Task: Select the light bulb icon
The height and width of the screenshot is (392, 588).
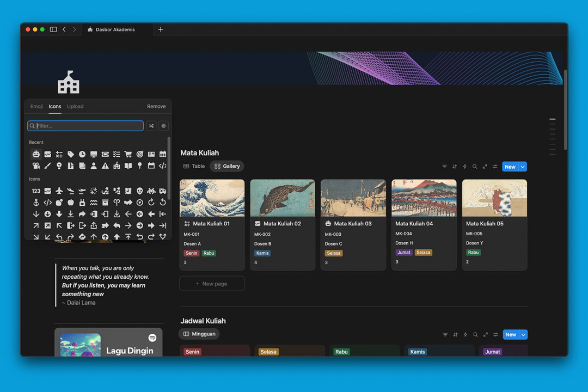Action: click(59, 166)
